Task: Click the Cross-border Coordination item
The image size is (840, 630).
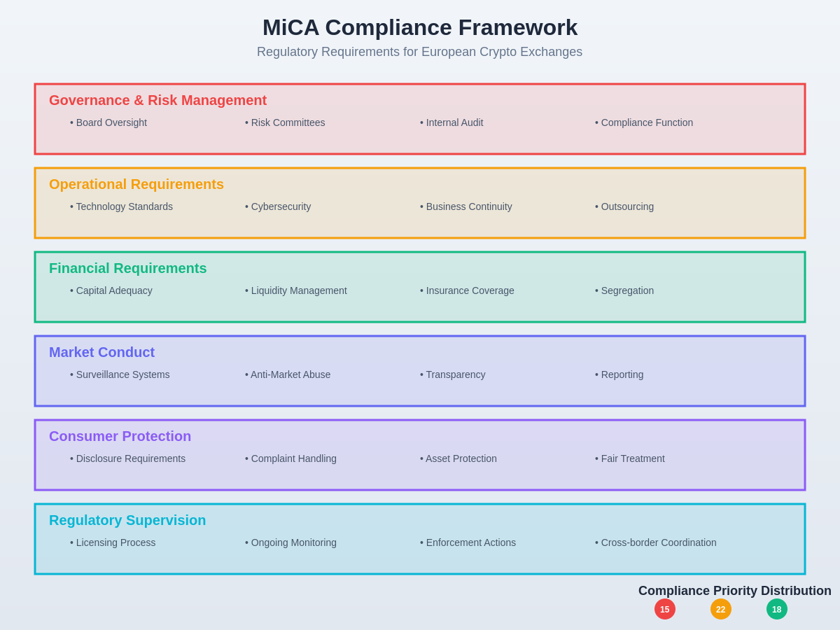Action: click(656, 542)
